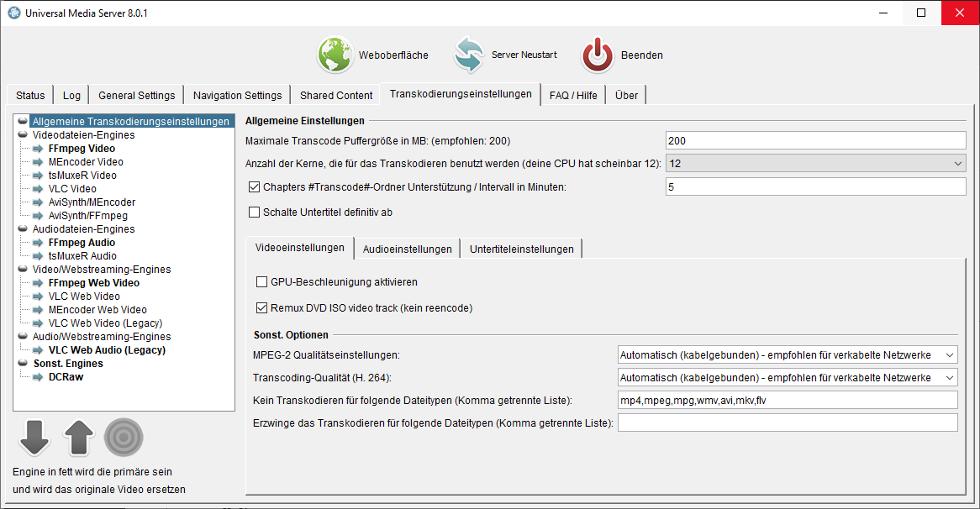Select MEncoder Video in the engine tree

(86, 162)
